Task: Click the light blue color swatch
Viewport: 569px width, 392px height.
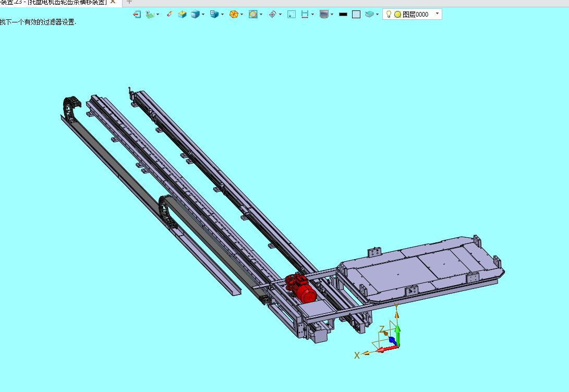Action: [356, 15]
